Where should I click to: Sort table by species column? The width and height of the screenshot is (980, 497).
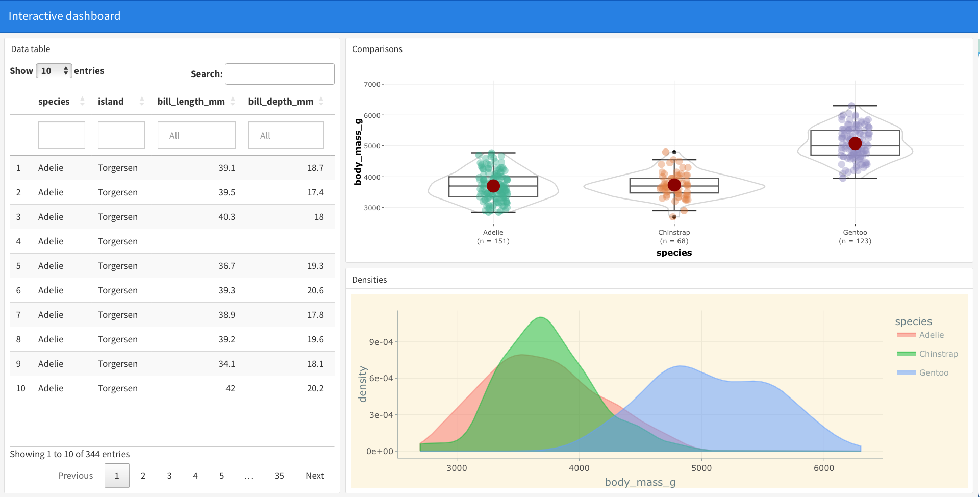coord(54,102)
